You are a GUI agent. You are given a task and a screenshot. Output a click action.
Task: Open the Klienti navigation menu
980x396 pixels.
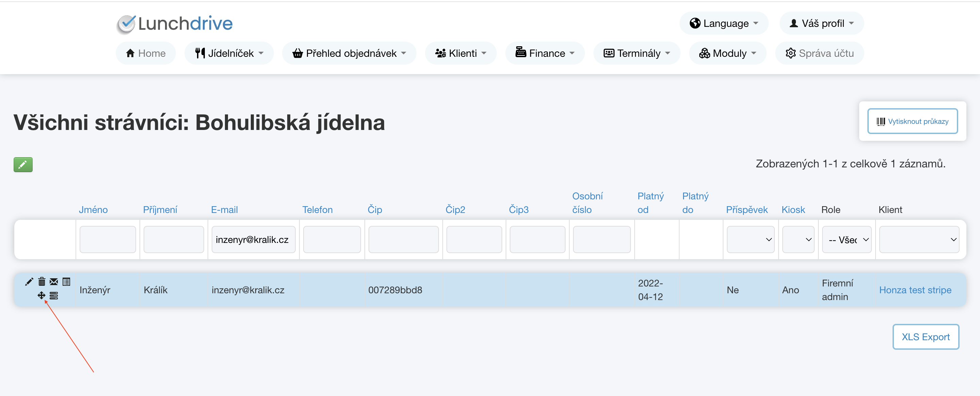click(x=460, y=53)
